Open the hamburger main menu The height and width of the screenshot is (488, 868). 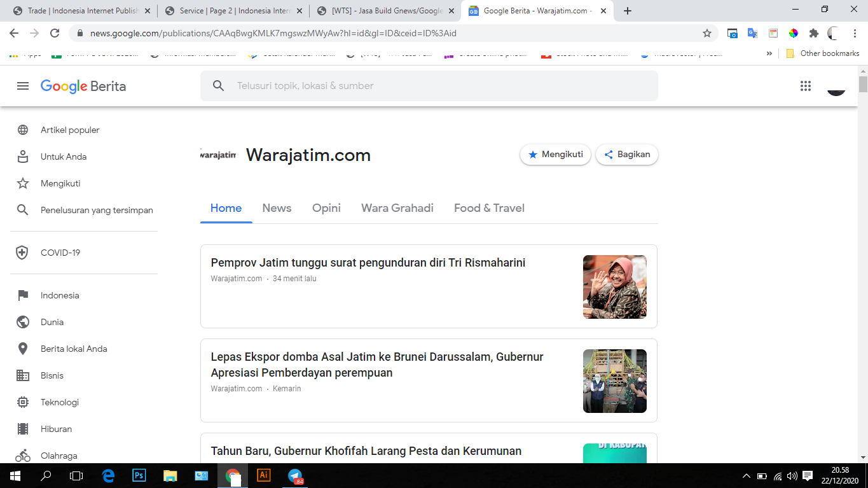(x=23, y=86)
